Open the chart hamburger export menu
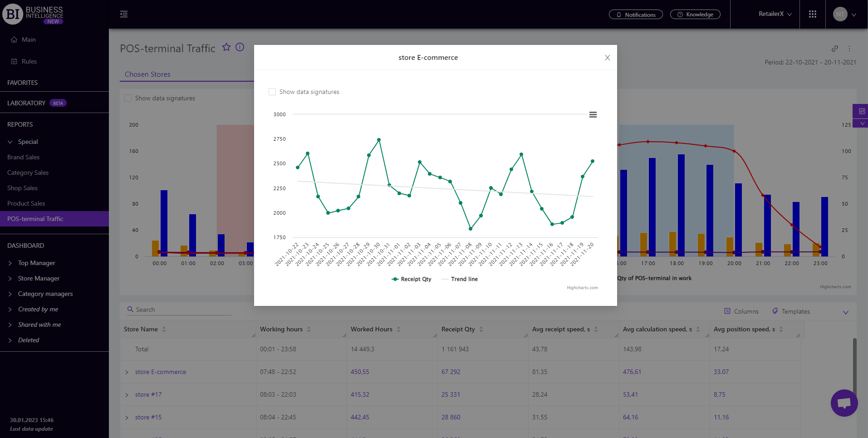The height and width of the screenshot is (438, 868). (593, 115)
